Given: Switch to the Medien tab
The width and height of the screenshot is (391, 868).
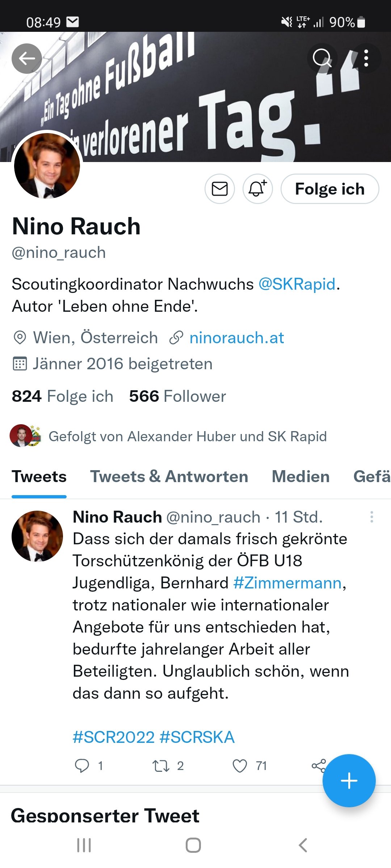Looking at the screenshot, I should 300,477.
